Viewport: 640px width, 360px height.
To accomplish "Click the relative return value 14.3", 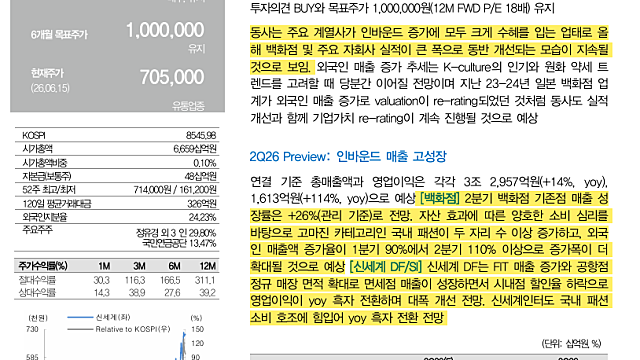I will [x=102, y=293].
